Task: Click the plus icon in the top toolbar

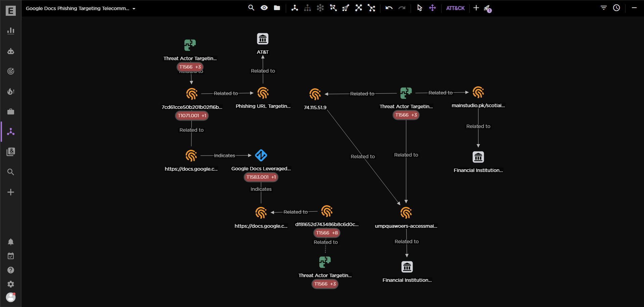Action: point(476,8)
